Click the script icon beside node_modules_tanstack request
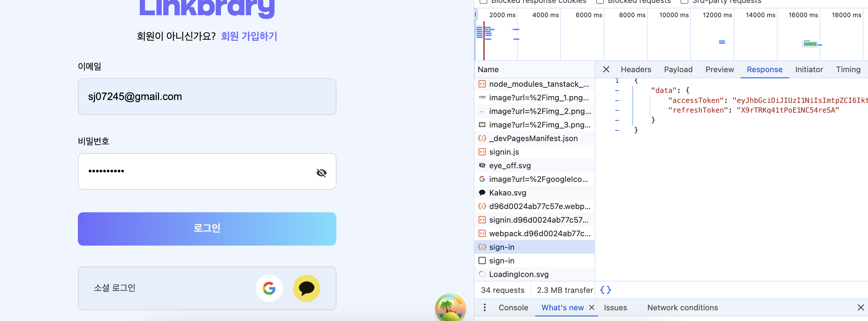 pos(482,84)
